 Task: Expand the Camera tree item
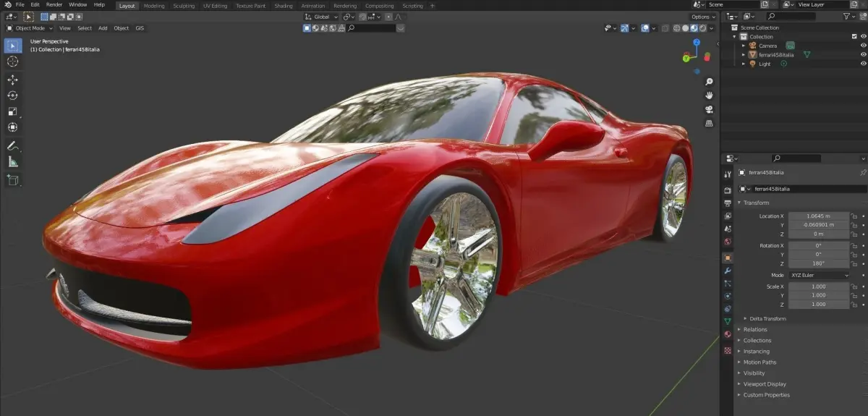743,46
